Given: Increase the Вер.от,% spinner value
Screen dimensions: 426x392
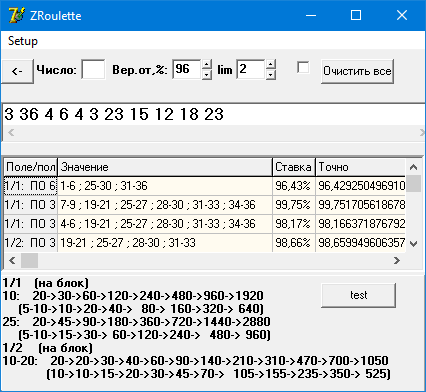Looking at the screenshot, I should point(207,64).
